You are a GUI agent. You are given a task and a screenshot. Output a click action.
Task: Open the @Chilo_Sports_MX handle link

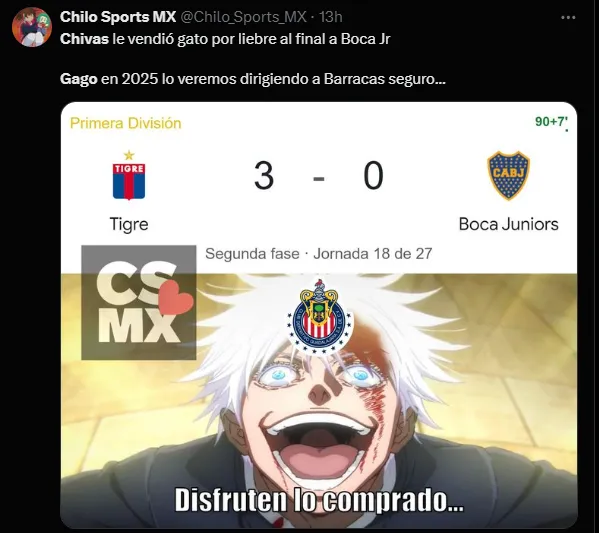tap(243, 17)
